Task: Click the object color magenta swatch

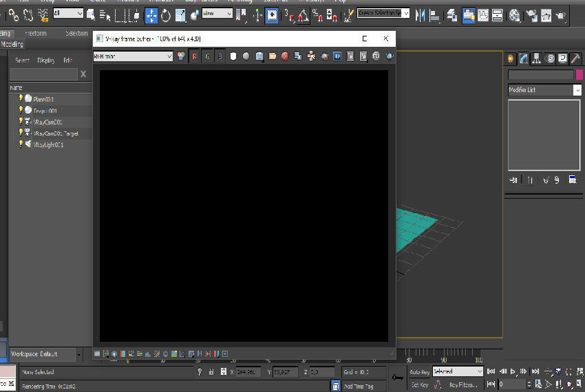Action: pyautogui.click(x=579, y=74)
